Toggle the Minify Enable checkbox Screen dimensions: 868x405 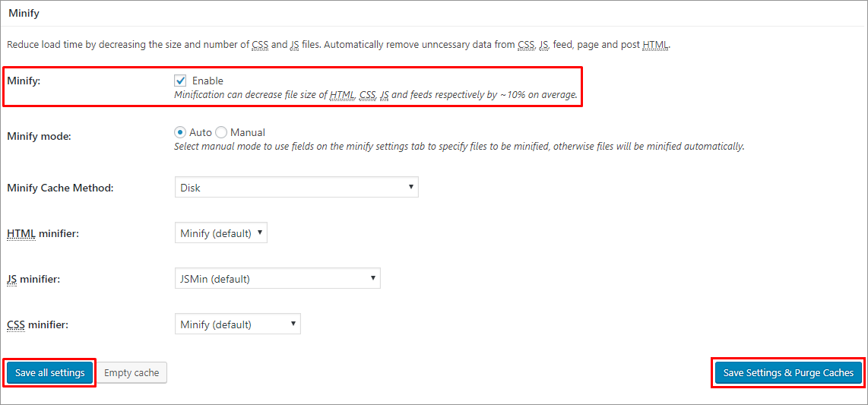(x=180, y=81)
